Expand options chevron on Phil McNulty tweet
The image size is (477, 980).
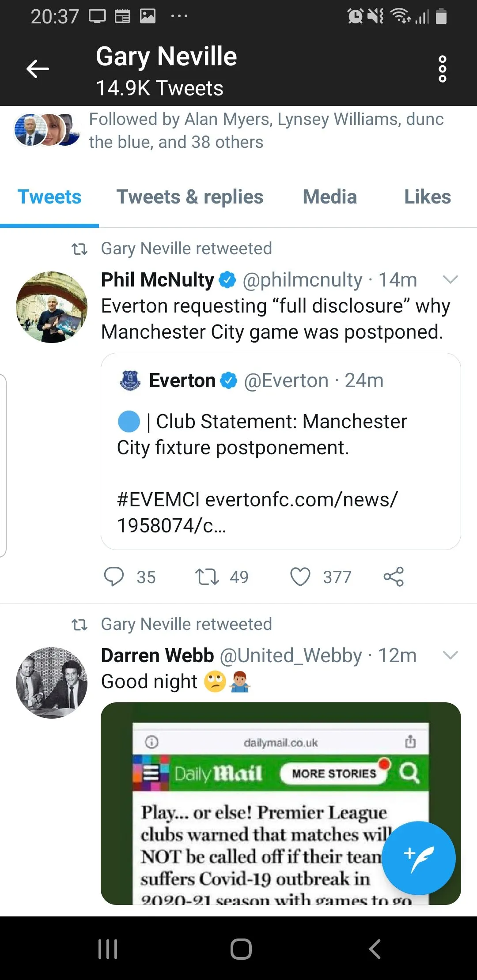coord(450,279)
